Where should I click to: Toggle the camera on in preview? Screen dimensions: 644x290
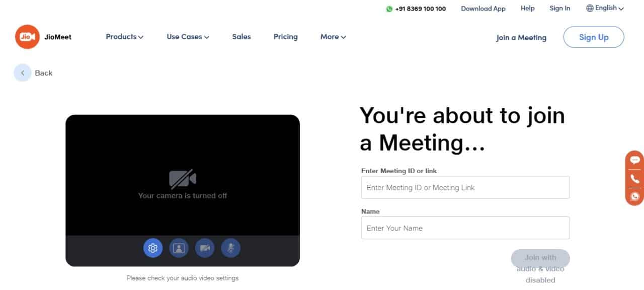pos(205,248)
